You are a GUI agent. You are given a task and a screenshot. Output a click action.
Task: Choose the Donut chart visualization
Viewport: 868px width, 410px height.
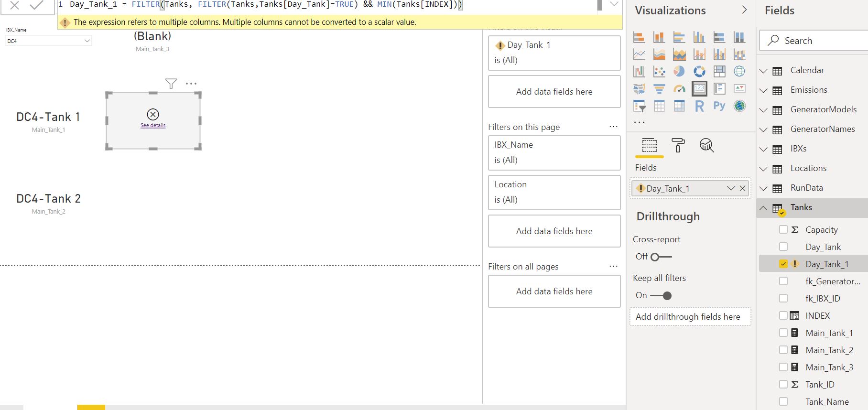point(699,72)
